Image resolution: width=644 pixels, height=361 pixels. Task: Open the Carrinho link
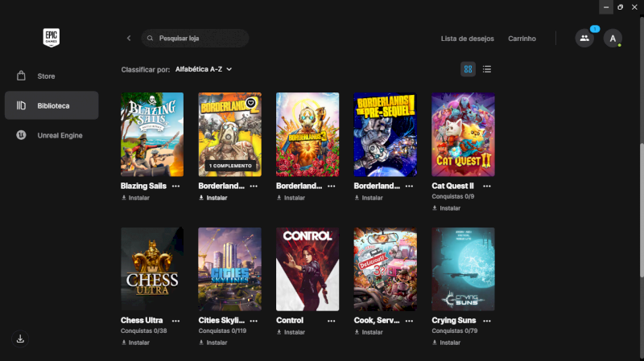[x=522, y=39]
